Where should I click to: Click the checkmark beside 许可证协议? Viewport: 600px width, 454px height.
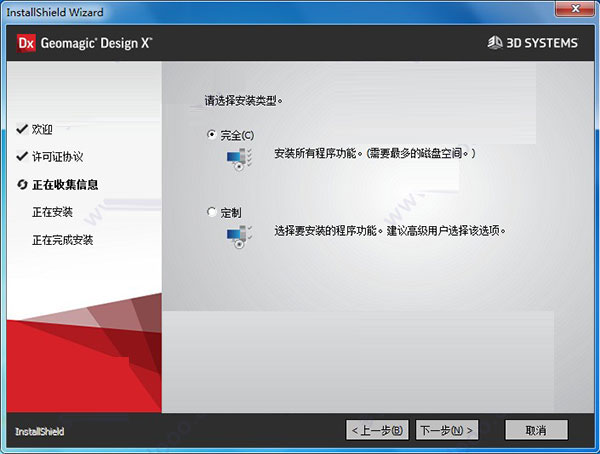22,156
